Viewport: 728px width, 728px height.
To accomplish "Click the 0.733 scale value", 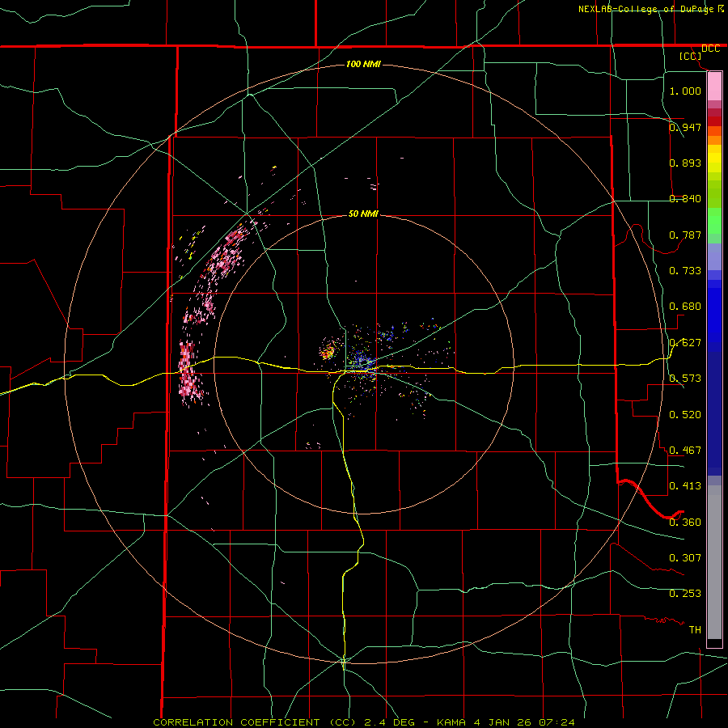I will click(685, 271).
